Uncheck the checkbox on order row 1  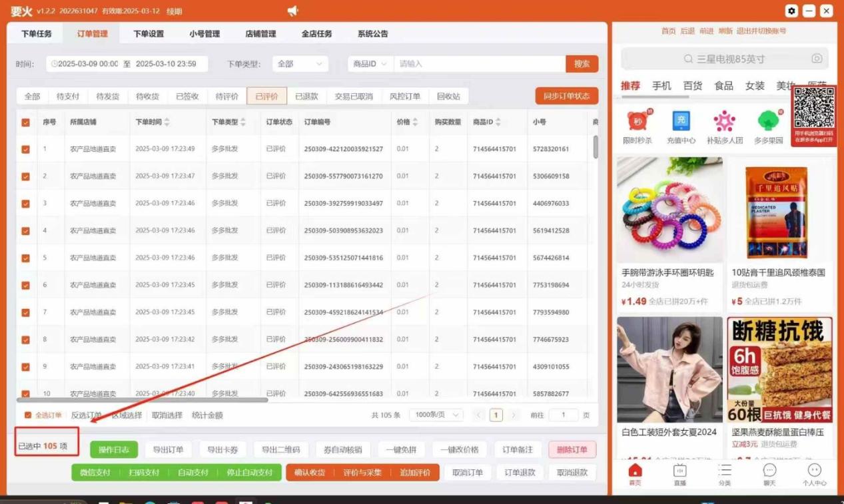27,149
